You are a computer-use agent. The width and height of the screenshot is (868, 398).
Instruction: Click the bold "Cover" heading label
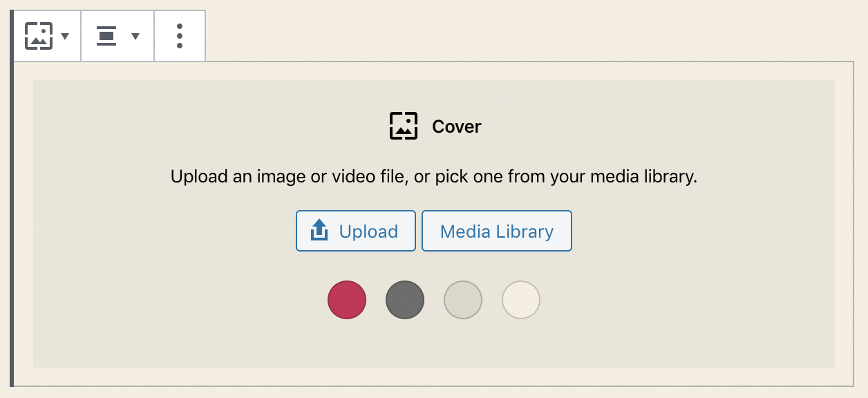456,127
